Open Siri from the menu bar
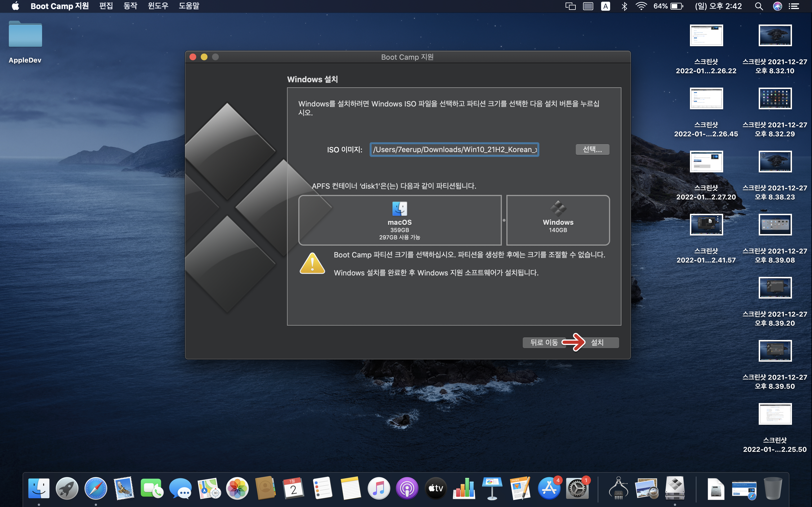812x507 pixels. 777,6
